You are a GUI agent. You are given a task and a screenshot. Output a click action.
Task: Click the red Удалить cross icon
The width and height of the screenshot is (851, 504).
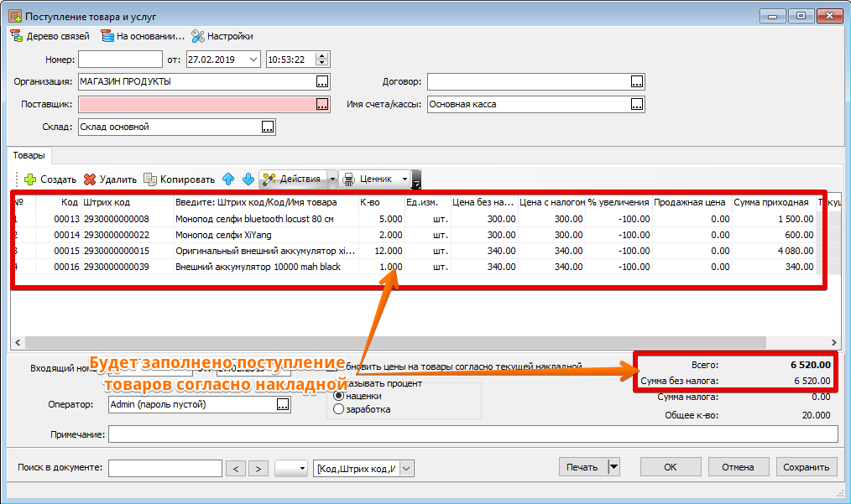click(90, 179)
